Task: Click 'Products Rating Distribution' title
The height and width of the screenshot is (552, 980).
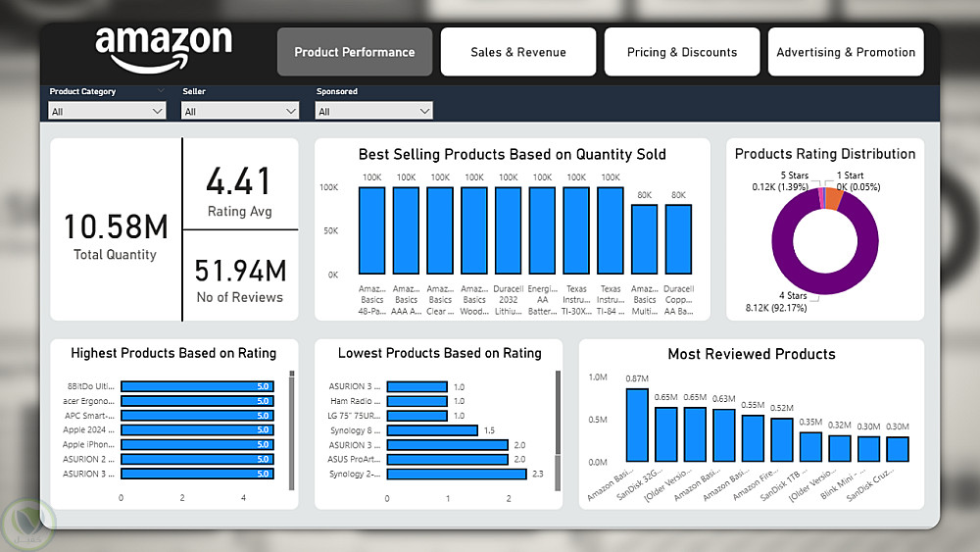Action: tap(825, 154)
